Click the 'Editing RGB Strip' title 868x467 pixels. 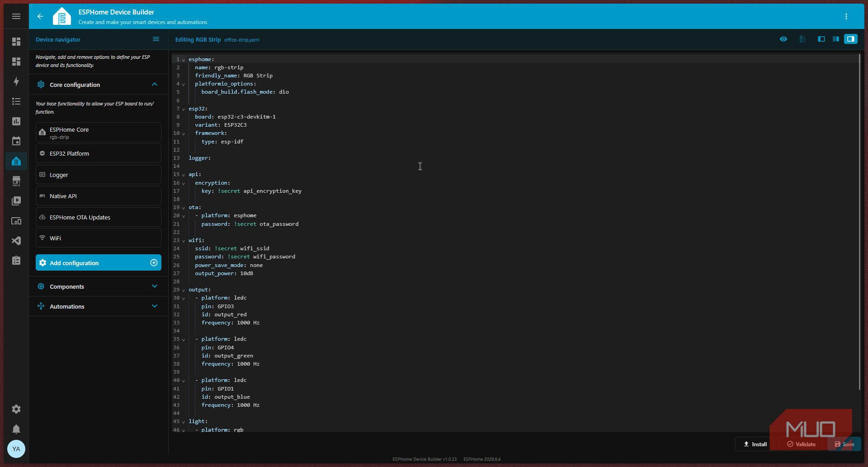(198, 39)
